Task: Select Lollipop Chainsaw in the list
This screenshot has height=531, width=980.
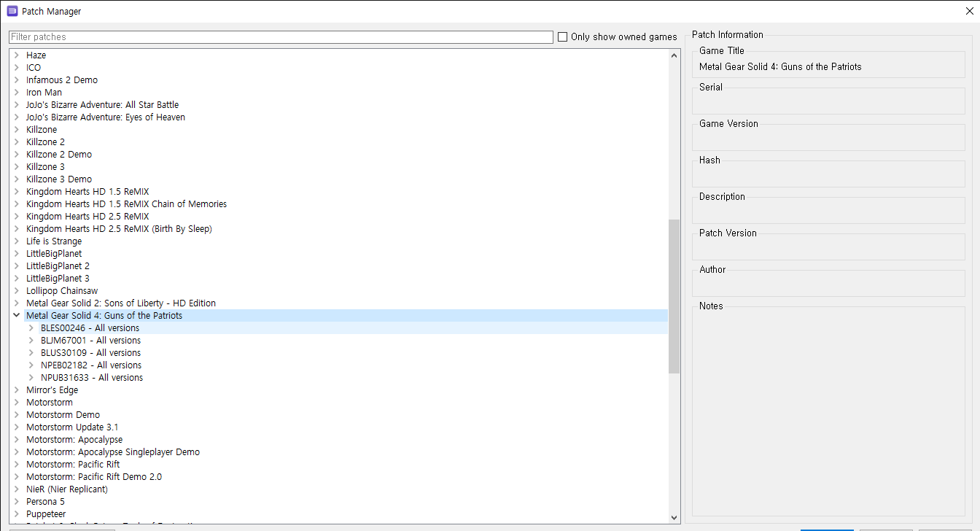Action: 62,291
